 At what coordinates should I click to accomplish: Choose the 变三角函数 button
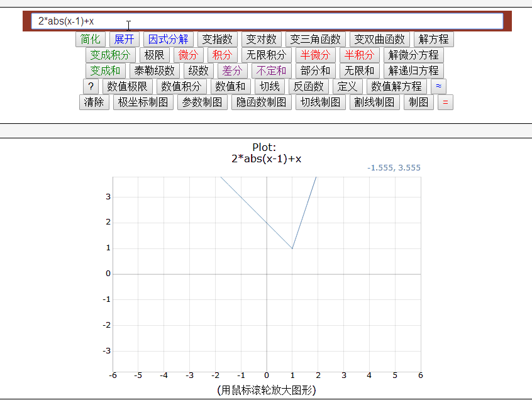pyautogui.click(x=315, y=40)
